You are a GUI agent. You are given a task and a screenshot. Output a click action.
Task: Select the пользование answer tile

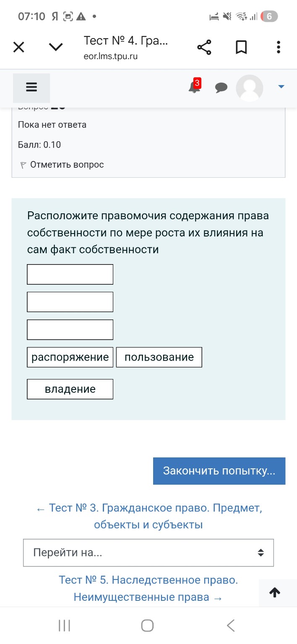pos(159,357)
